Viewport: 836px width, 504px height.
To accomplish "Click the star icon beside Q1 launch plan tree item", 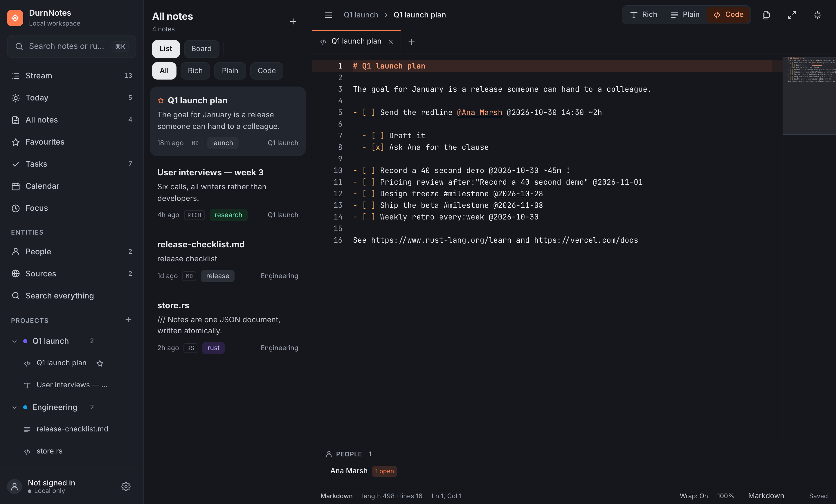I will pos(100,363).
